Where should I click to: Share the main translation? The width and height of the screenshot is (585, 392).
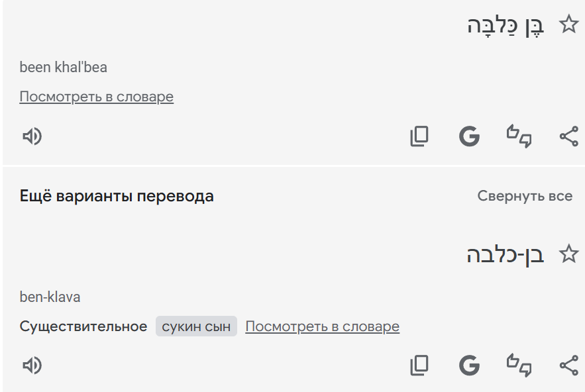pyautogui.click(x=568, y=136)
